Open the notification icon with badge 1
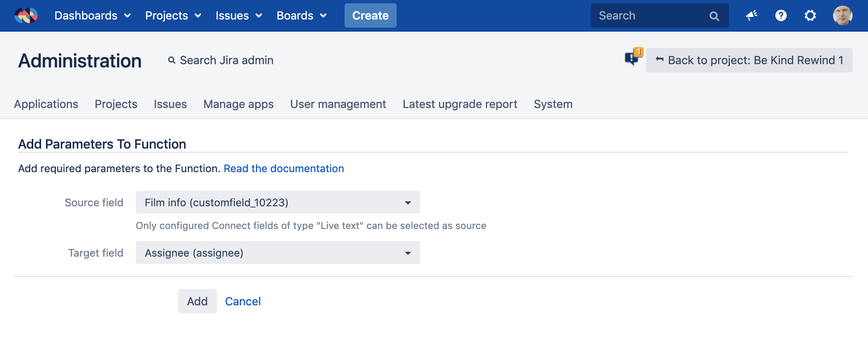This screenshot has width=868, height=337. coord(633,58)
